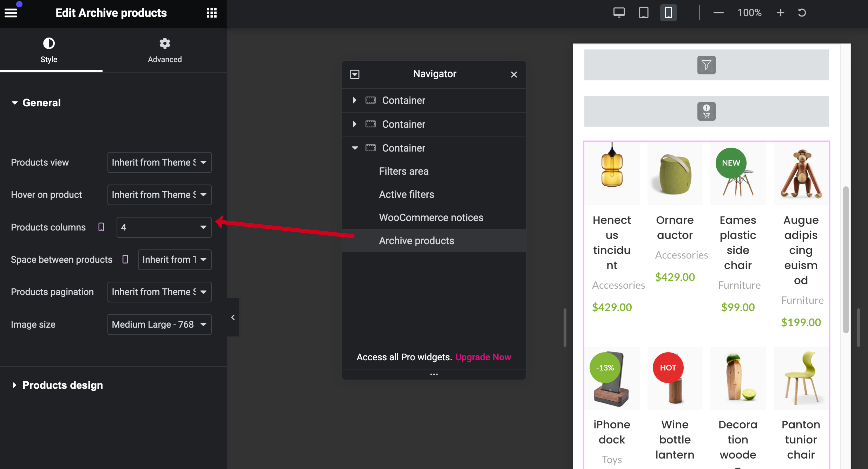
Task: Click the -13% badge on iPhone dock
Action: (x=605, y=368)
